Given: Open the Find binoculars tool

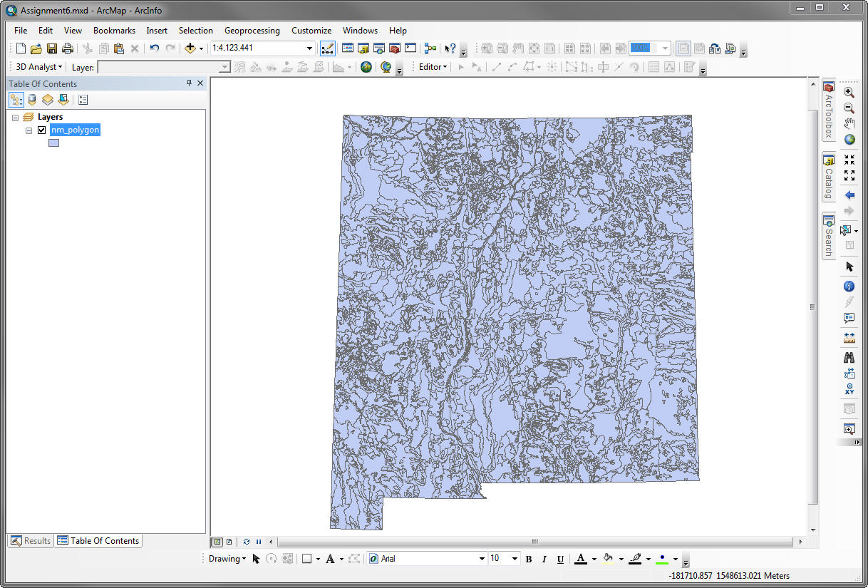Looking at the screenshot, I should coord(849,357).
